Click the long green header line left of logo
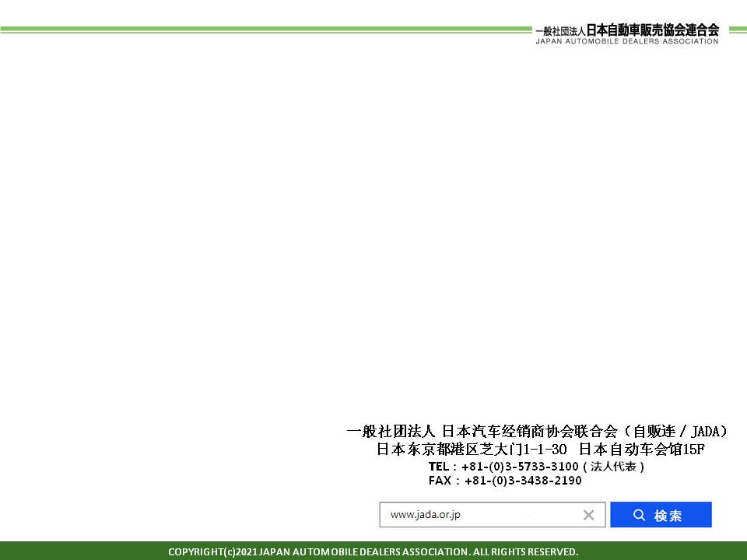The image size is (747, 560). tap(265, 30)
